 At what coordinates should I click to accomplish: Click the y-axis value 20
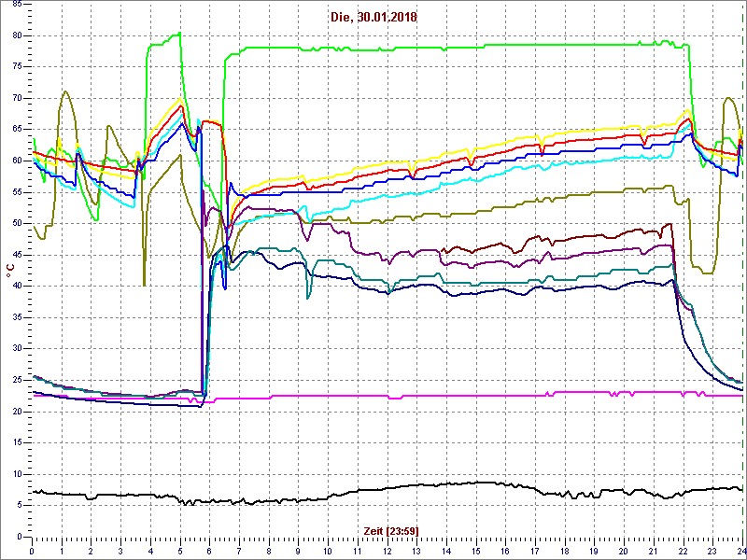coord(17,412)
